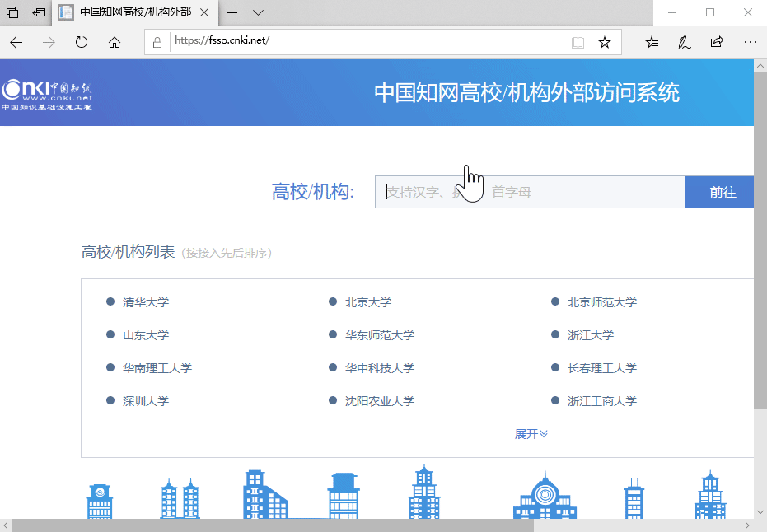767x532 pixels.
Task: Open 北京师范大学 link
Action: tap(602, 302)
